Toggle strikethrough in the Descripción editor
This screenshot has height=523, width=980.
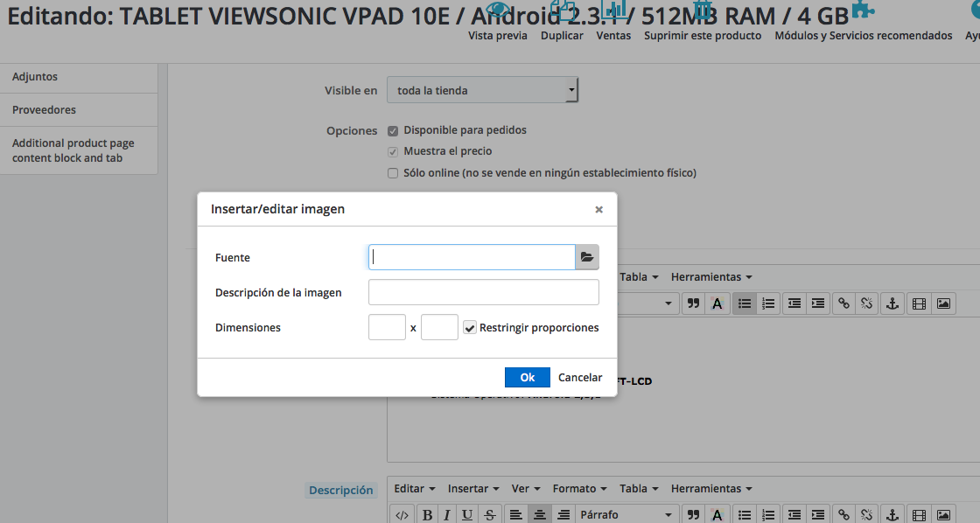tap(489, 515)
